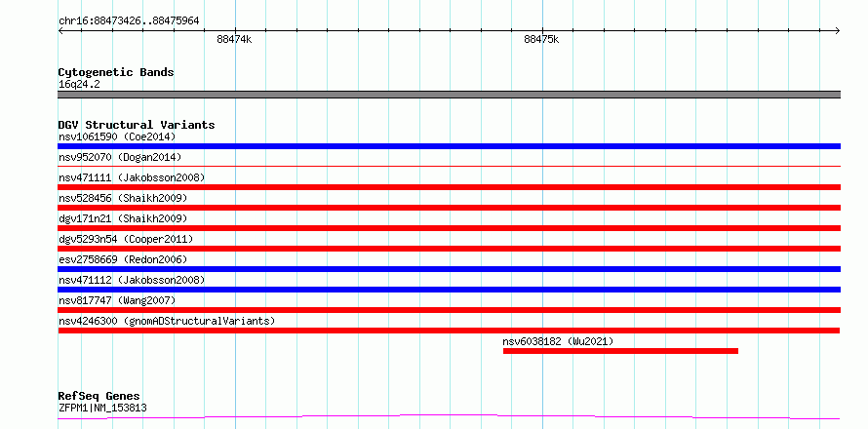Click the chr16:88473426..88475964 coordinate label
The height and width of the screenshot is (429, 868).
(x=129, y=21)
